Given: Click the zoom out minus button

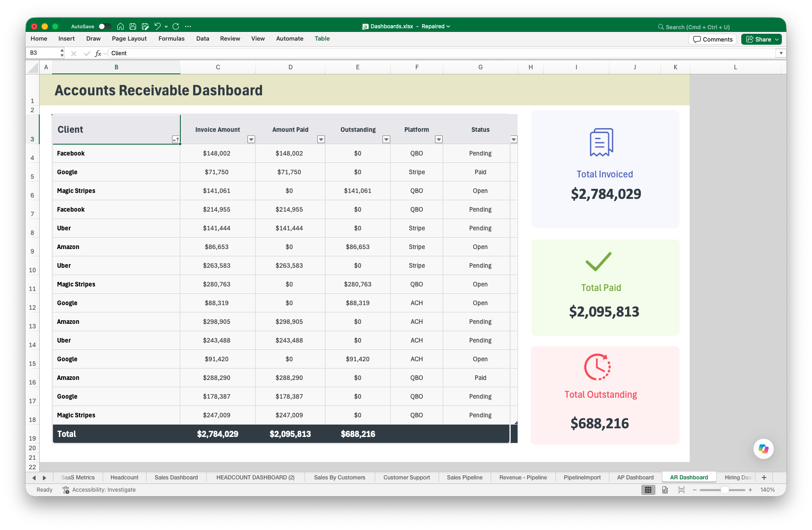Looking at the screenshot, I should 695,490.
